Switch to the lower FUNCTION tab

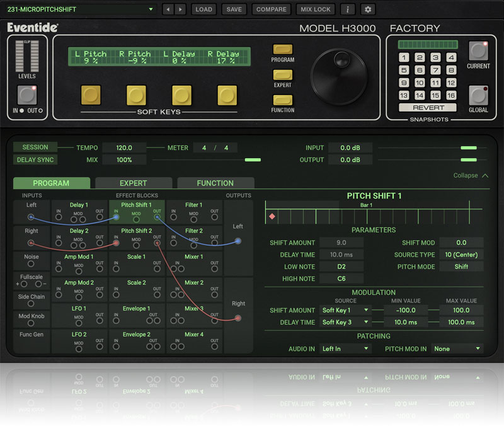pos(215,183)
